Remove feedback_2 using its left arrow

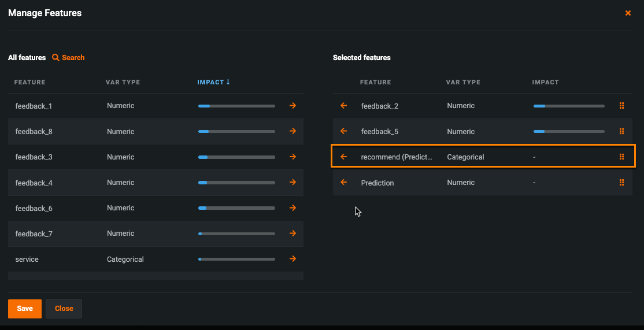[343, 106]
